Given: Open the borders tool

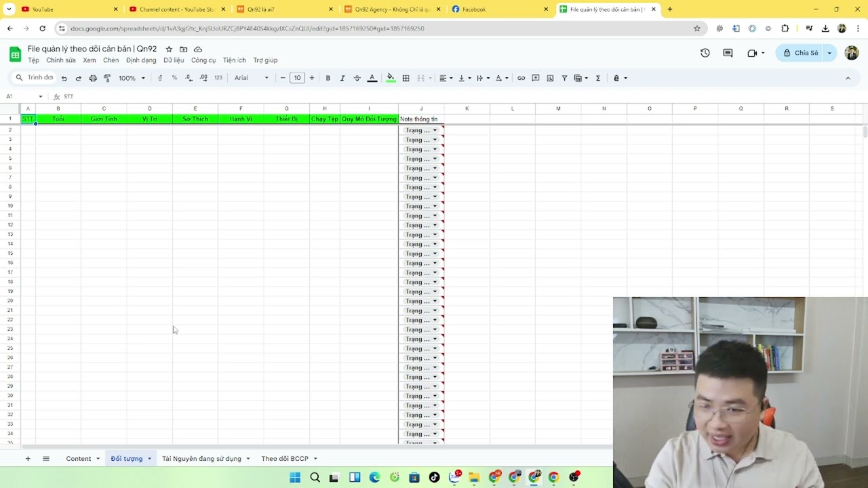Looking at the screenshot, I should (x=406, y=78).
